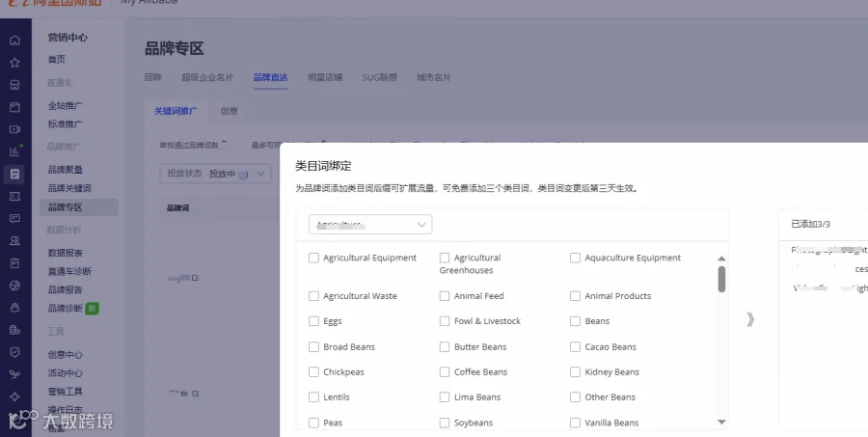868x437 pixels.
Task: Switch to the 超级企业名片 tab
Action: point(207,77)
